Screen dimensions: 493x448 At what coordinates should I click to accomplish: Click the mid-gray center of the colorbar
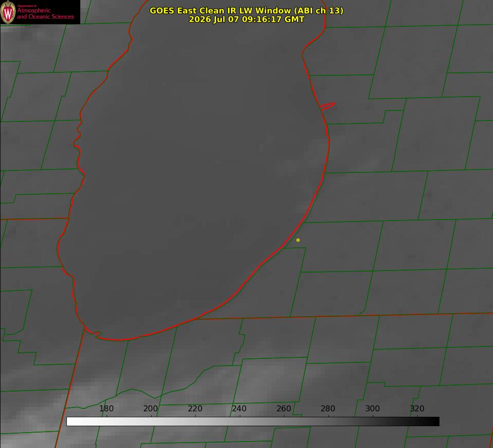[x=253, y=421]
